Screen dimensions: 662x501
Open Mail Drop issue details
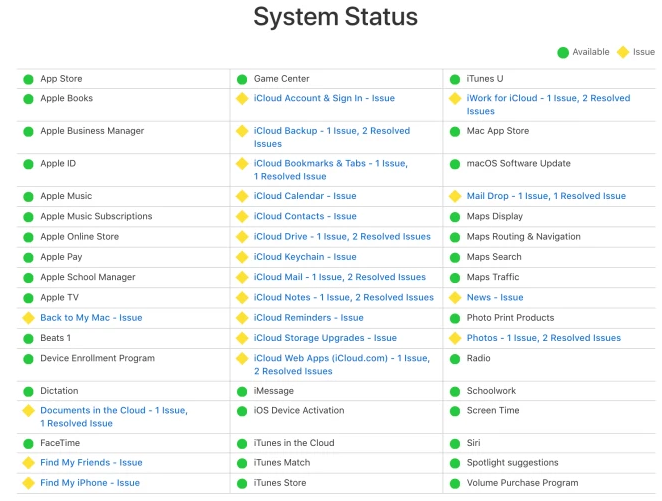546,196
